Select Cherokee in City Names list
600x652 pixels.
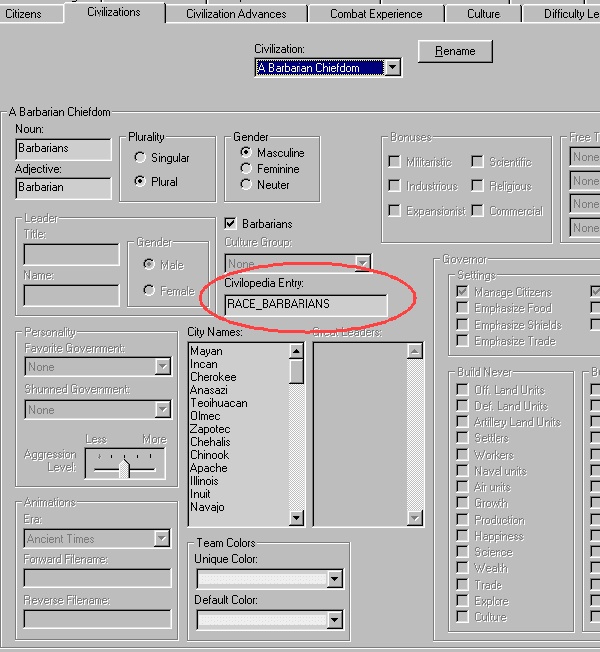[x=213, y=377]
